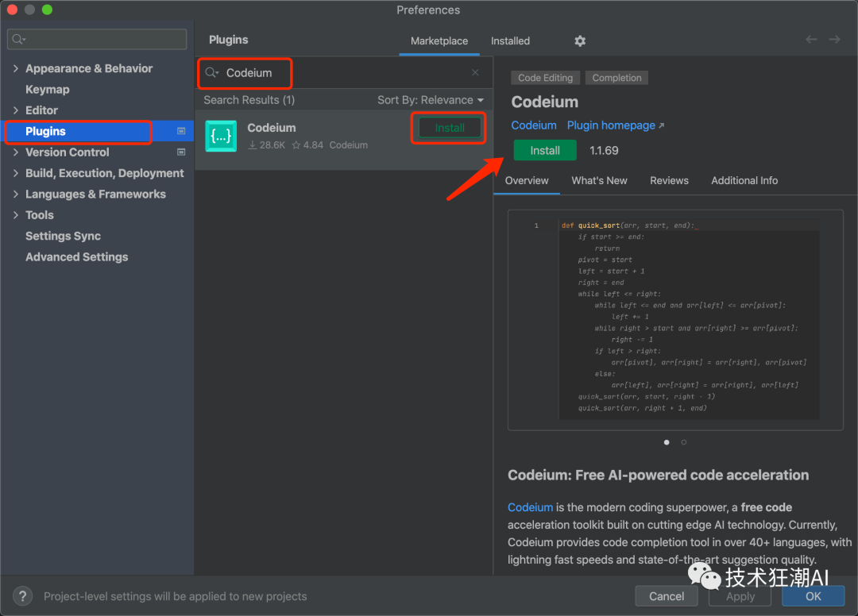Select the first screenshot carousel dot
Screen dimensions: 858x616
pos(667,442)
